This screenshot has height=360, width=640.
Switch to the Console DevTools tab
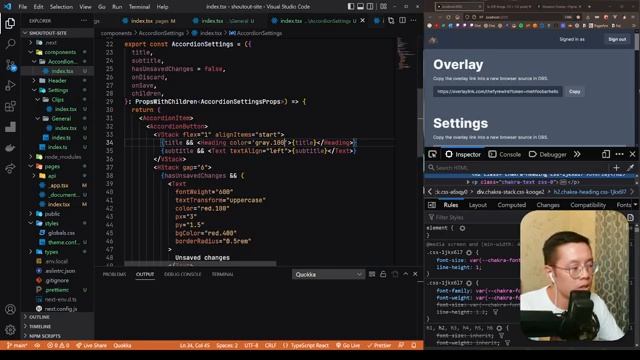pyautogui.click(x=505, y=154)
